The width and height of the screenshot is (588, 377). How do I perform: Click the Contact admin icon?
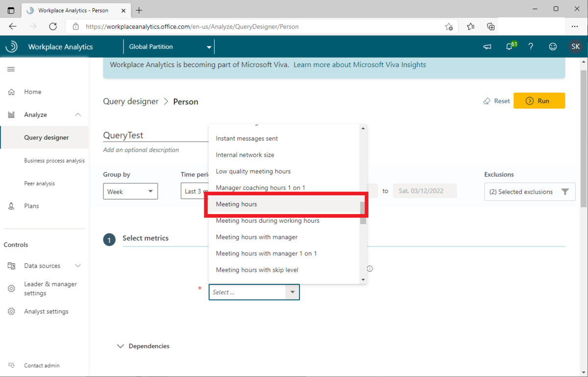(11, 365)
